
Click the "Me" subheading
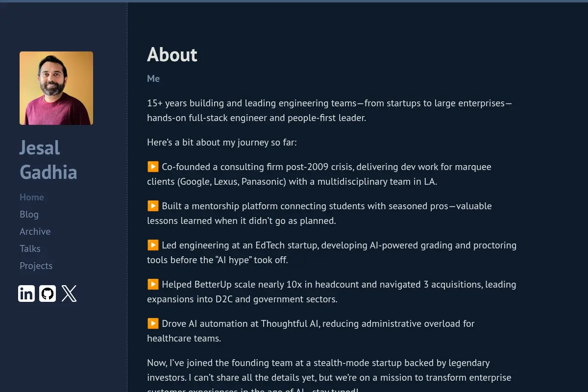point(153,78)
